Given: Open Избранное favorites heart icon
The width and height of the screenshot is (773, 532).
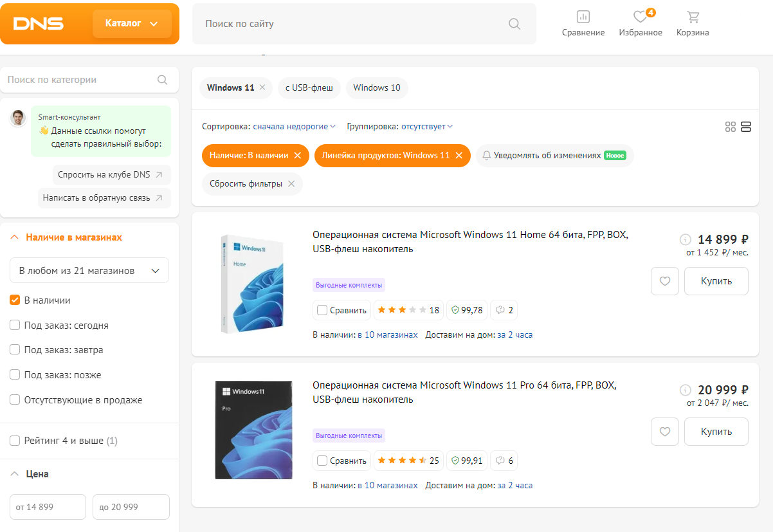Looking at the screenshot, I should 641,17.
